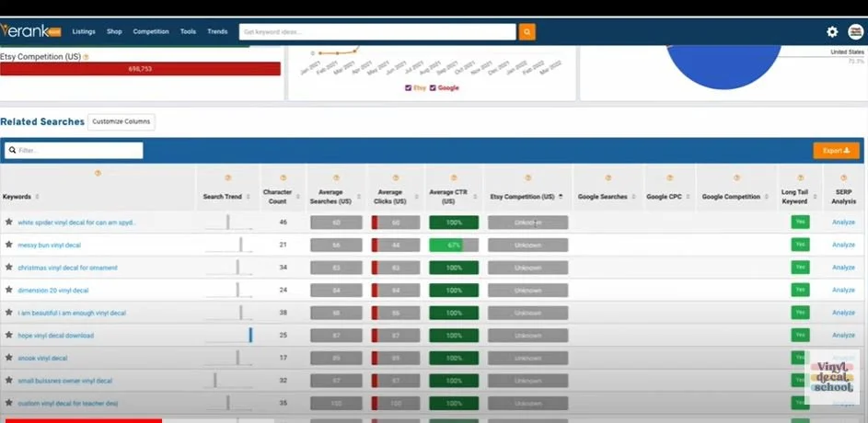Sort by Character Count column
868x423 pixels.
pyautogui.click(x=298, y=197)
